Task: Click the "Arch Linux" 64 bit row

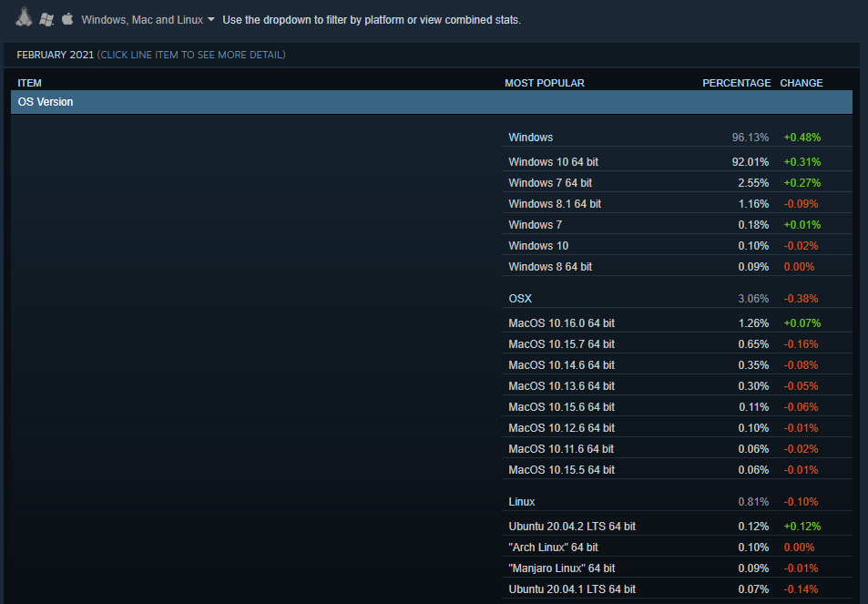Action: 677,547
